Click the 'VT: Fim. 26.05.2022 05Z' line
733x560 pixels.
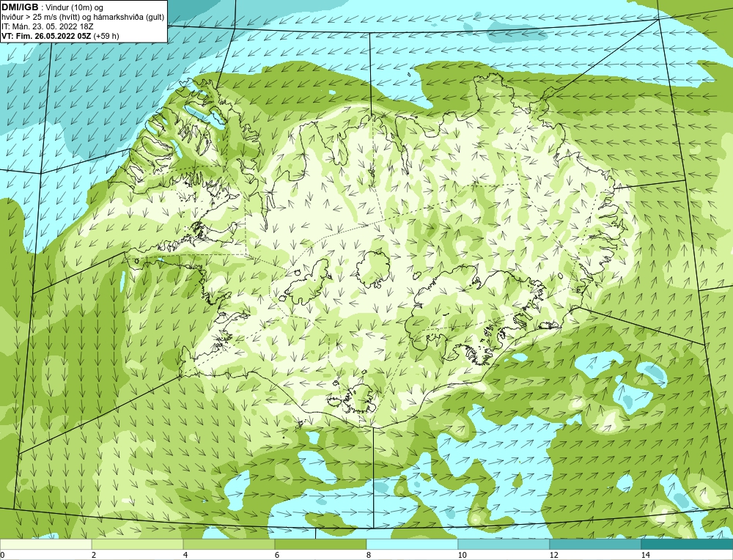coord(47,36)
